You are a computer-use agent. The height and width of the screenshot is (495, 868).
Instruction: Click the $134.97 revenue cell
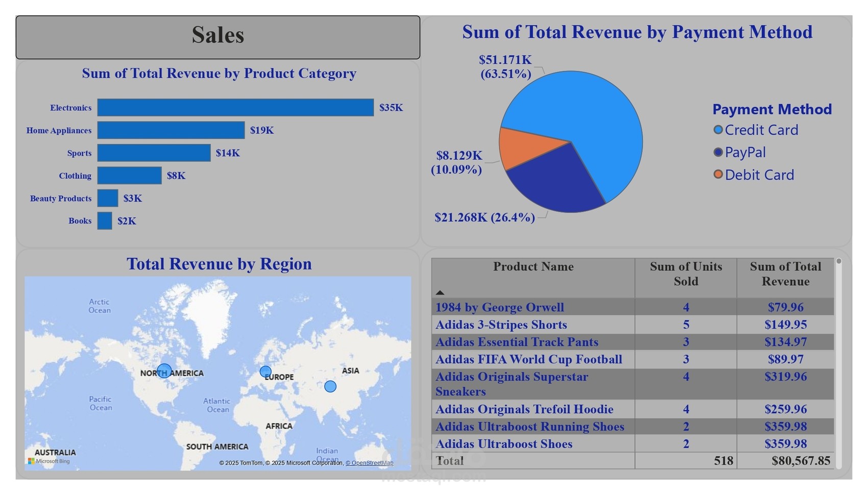[785, 342]
